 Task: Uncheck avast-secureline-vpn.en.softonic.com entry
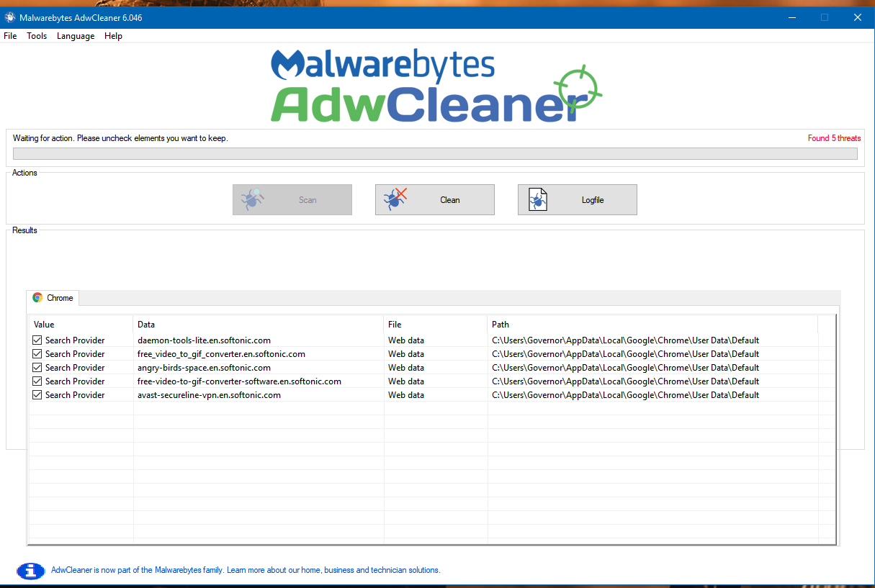[37, 395]
